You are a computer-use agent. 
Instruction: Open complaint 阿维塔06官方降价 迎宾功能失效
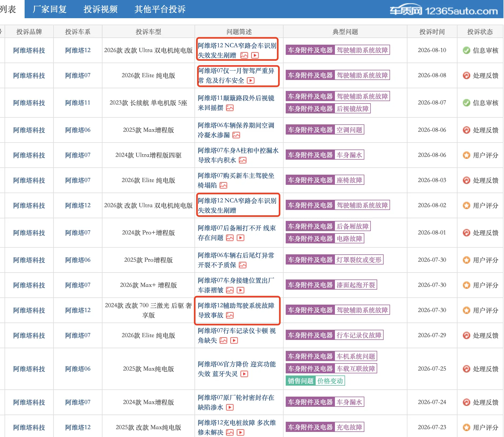click(x=237, y=369)
